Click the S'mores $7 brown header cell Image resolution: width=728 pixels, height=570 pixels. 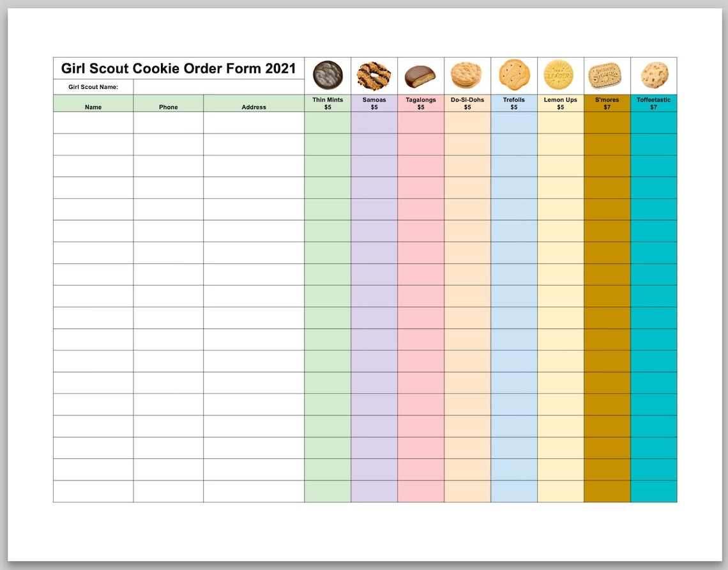607,104
